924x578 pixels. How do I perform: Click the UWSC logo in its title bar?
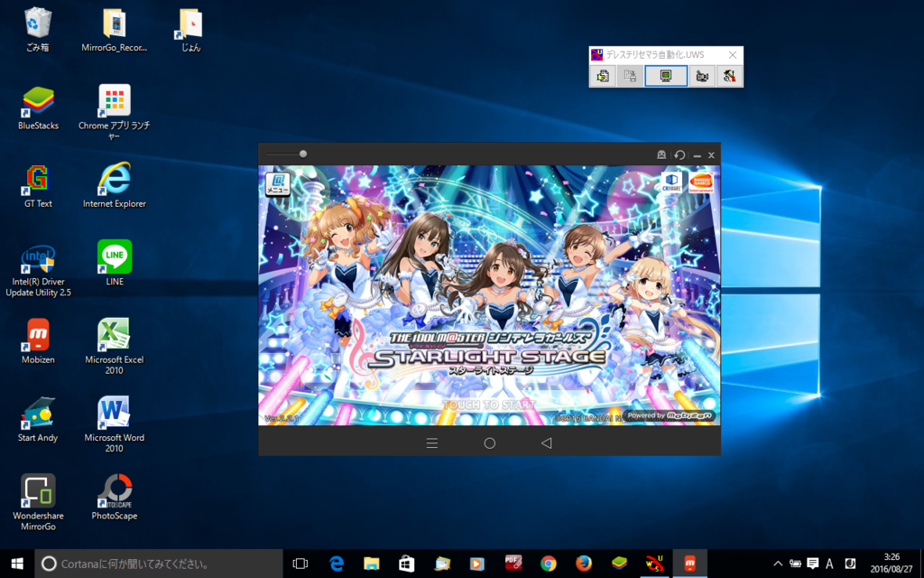pos(597,55)
